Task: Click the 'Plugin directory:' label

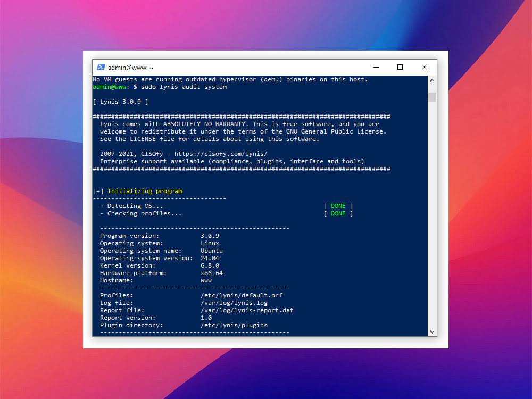Action: pos(131,326)
